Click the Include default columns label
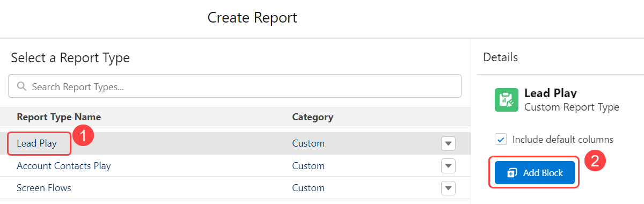The image size is (644, 204). coord(563,140)
